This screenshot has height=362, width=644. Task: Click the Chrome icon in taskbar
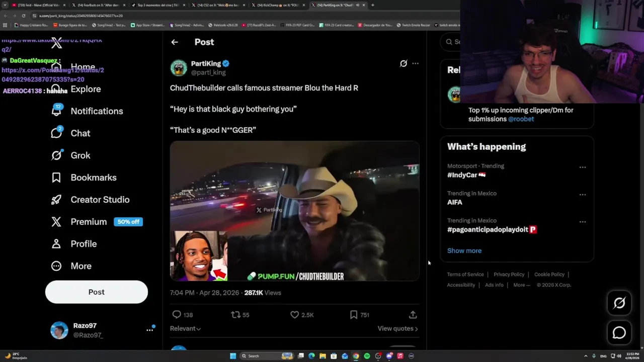tap(356, 356)
